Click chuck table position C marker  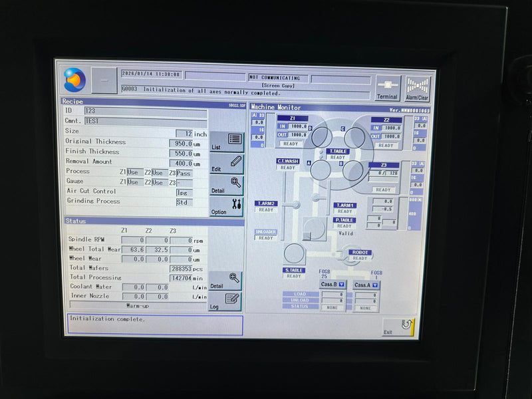pyautogui.click(x=342, y=129)
